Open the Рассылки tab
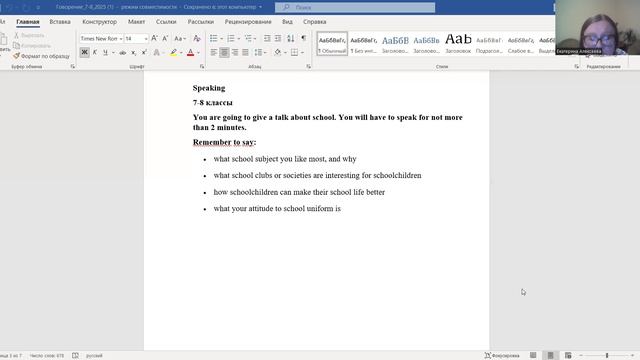 click(201, 22)
